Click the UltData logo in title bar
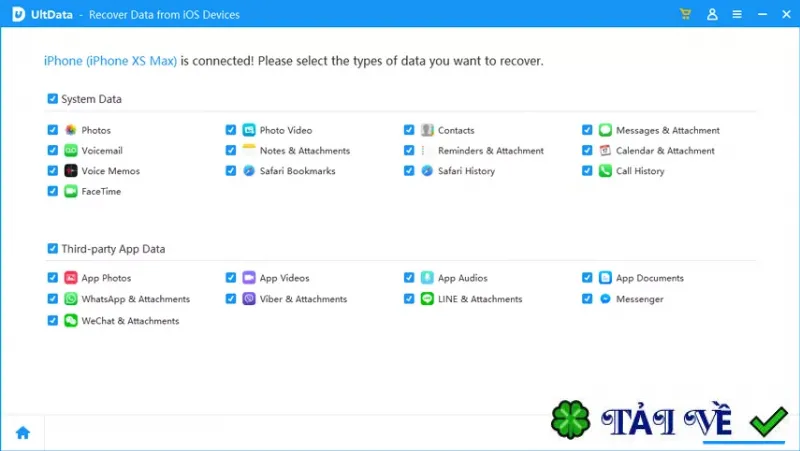 point(18,14)
